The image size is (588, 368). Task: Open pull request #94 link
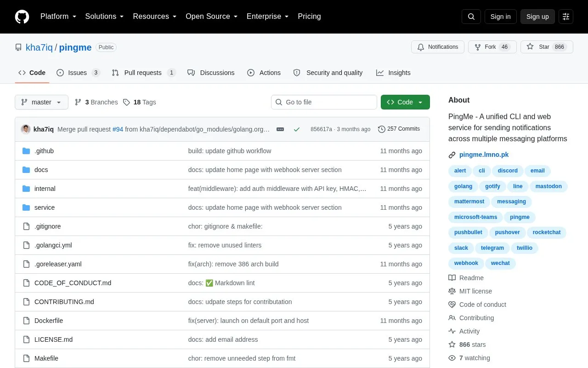118,129
